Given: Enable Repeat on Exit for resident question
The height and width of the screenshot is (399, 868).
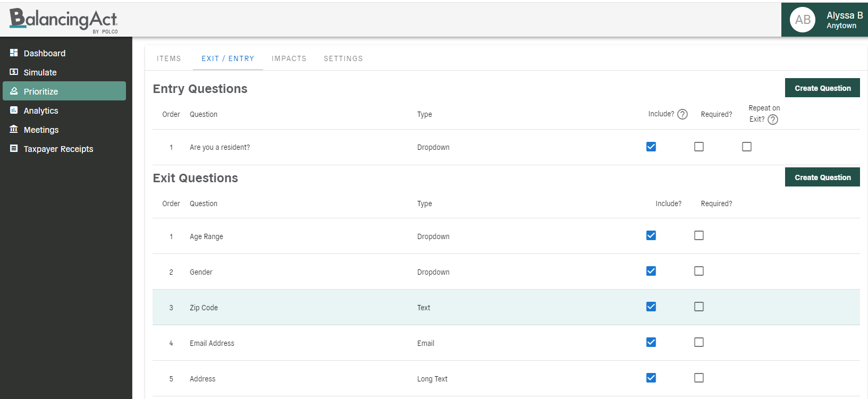Looking at the screenshot, I should 747,147.
